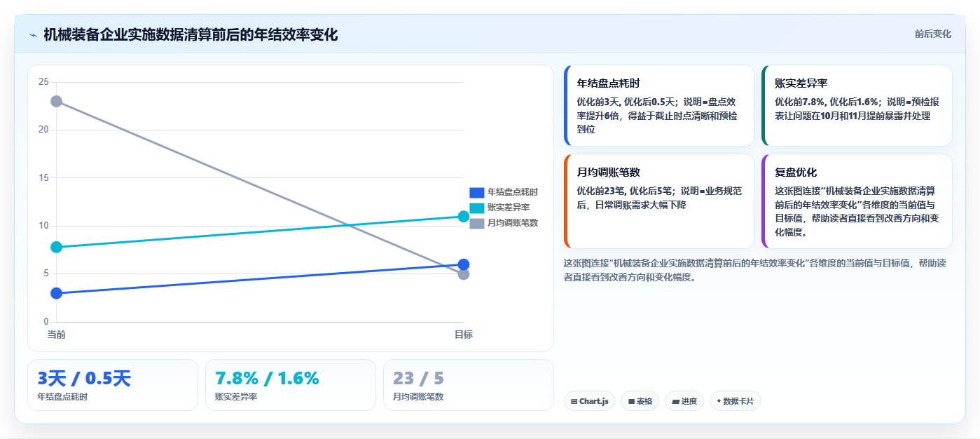980x439 pixels.
Task: Click the gray 月均调账笔数 point at 目标
Action: 463,274
